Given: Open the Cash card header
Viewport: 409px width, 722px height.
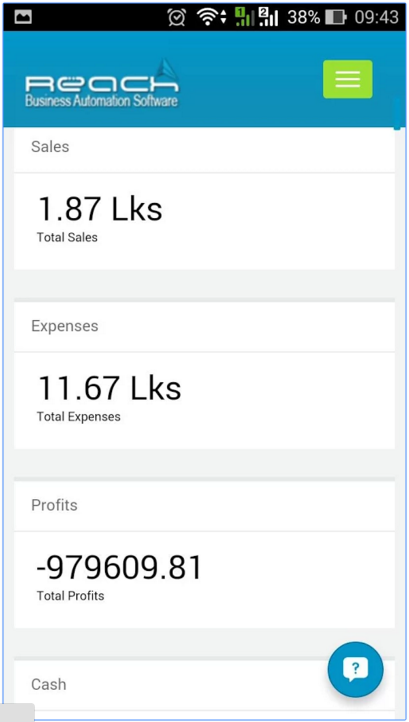Looking at the screenshot, I should tap(204, 685).
